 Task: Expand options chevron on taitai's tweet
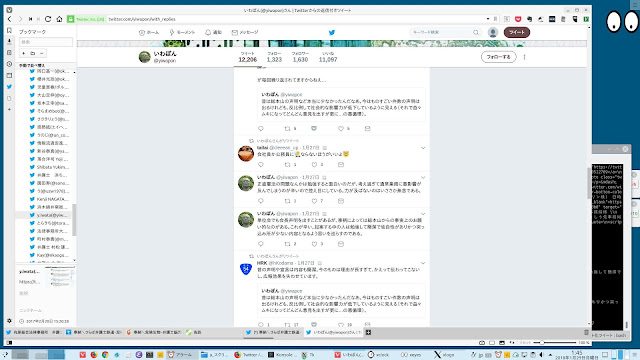pos(423,148)
